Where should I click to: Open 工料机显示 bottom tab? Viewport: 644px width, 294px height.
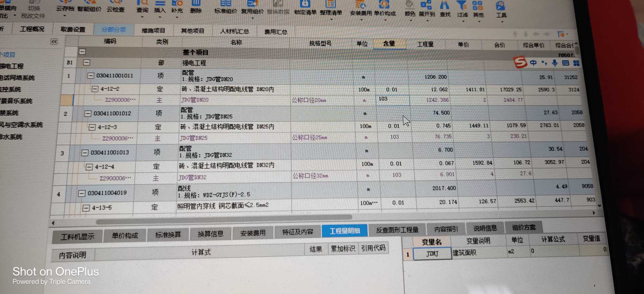tap(77, 237)
